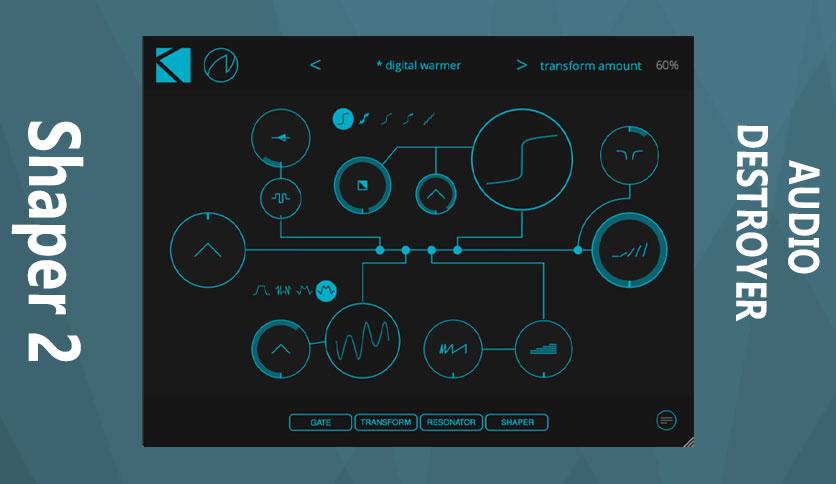Viewport: 836px width, 484px height.
Task: Open the digital warmer preset name
Action: 419,65
